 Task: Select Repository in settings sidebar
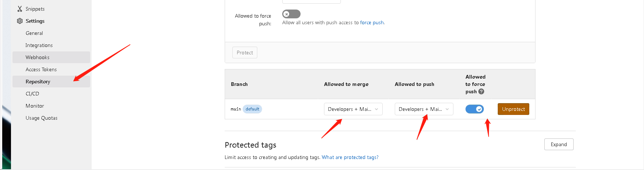pyautogui.click(x=38, y=82)
